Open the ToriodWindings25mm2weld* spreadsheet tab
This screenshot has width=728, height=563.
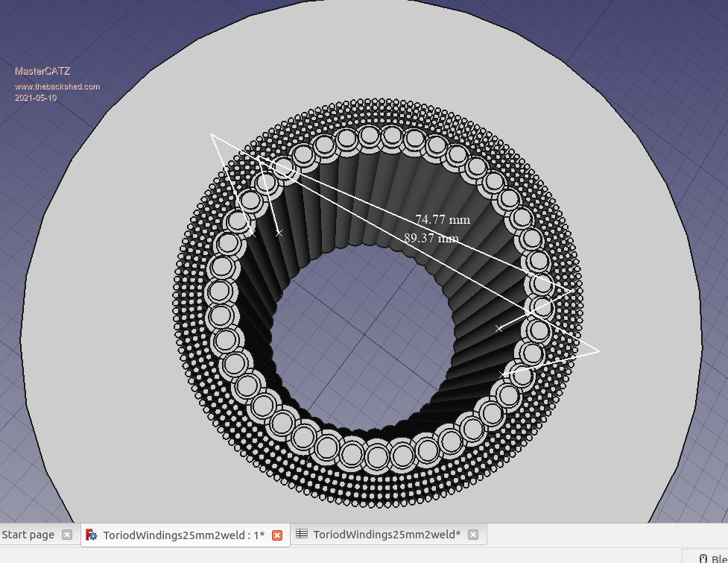pyautogui.click(x=386, y=535)
